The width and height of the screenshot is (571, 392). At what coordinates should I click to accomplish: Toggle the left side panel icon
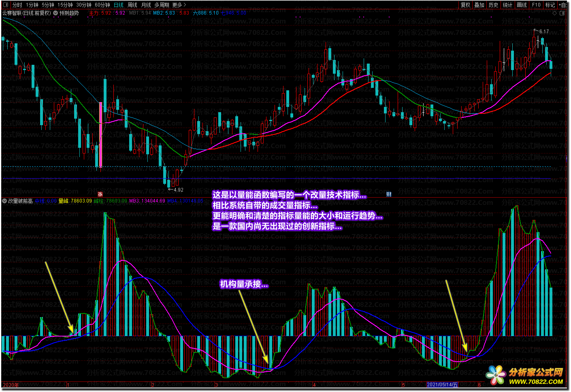[6, 5]
